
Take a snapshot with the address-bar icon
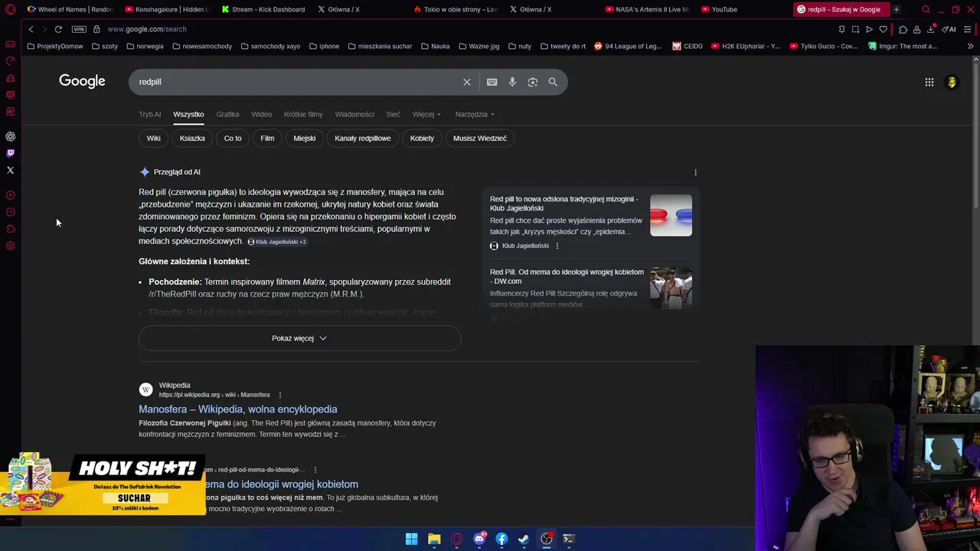coord(855,29)
